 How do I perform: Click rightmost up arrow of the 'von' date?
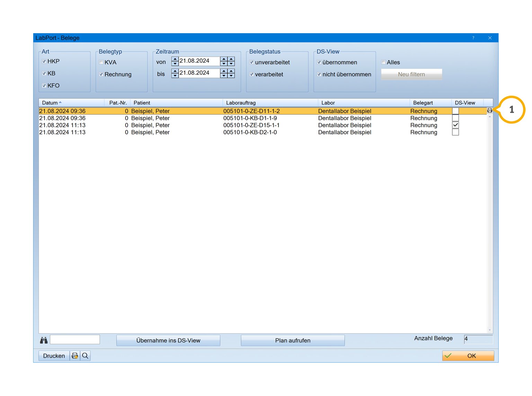click(x=231, y=59)
